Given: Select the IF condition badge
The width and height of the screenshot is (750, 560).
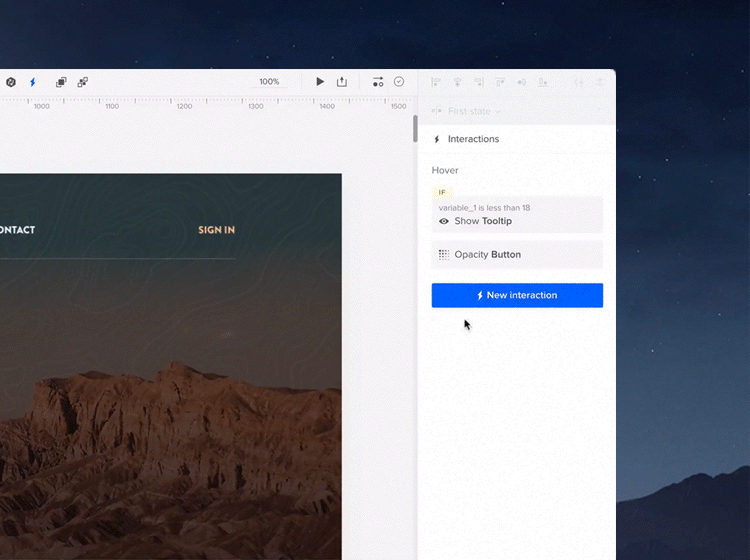Looking at the screenshot, I should pyautogui.click(x=442, y=192).
